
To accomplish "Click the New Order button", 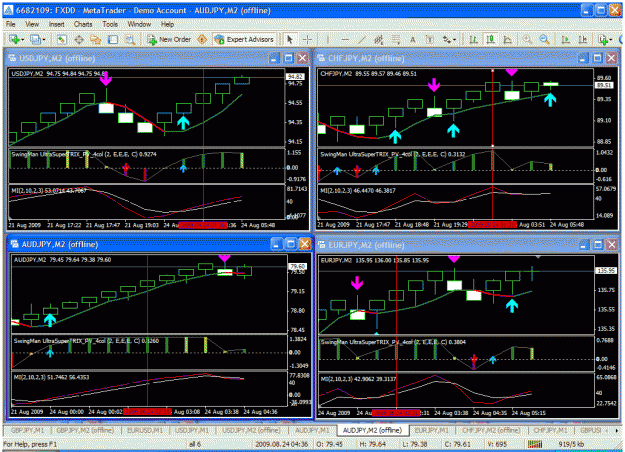I will point(169,39).
